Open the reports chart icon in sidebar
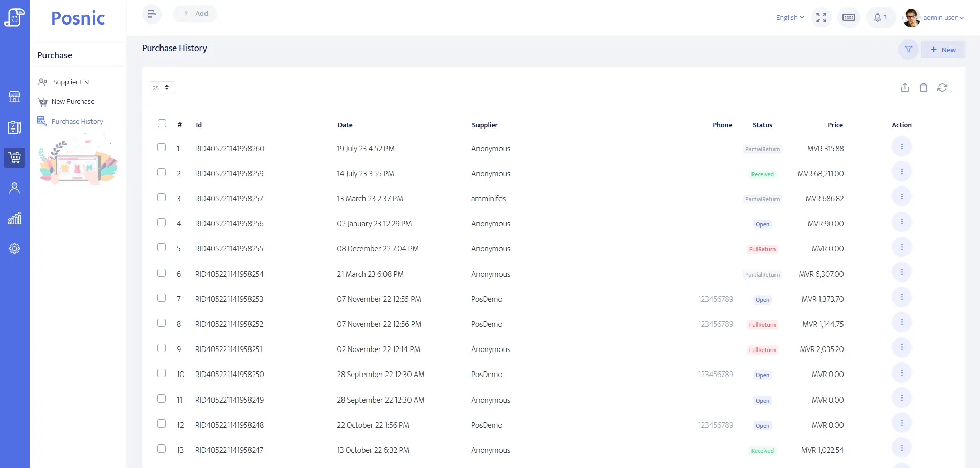980x468 pixels. (x=14, y=219)
